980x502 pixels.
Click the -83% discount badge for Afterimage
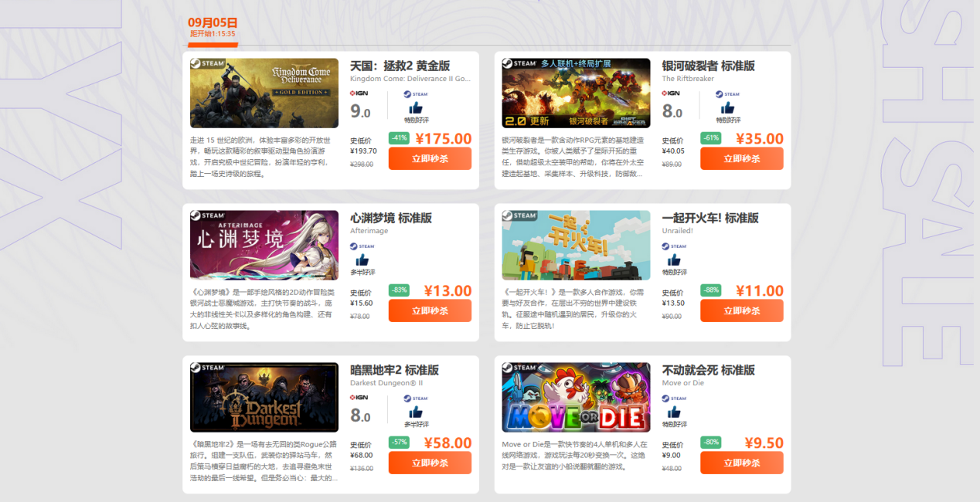click(x=400, y=290)
